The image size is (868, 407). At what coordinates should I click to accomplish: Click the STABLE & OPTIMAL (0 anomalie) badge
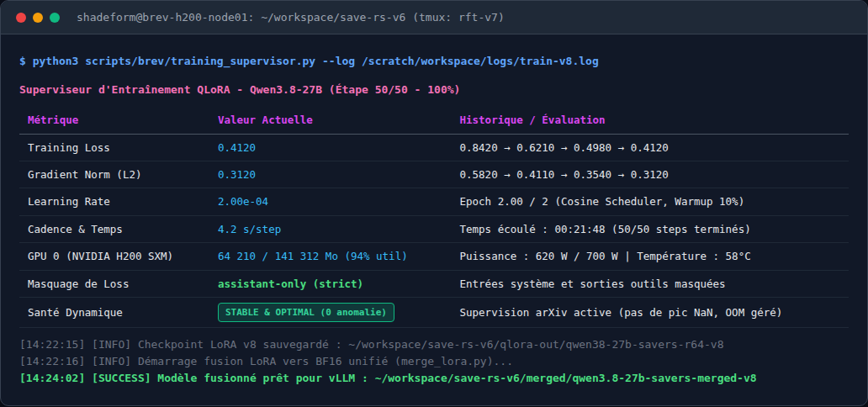pos(306,312)
